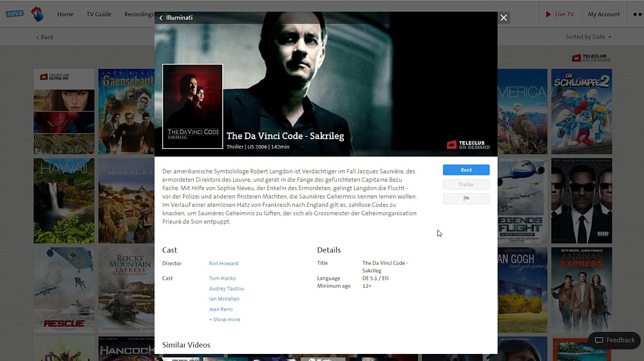644x361 pixels.
Task: Open the America eagle poster
Action: coord(522,112)
